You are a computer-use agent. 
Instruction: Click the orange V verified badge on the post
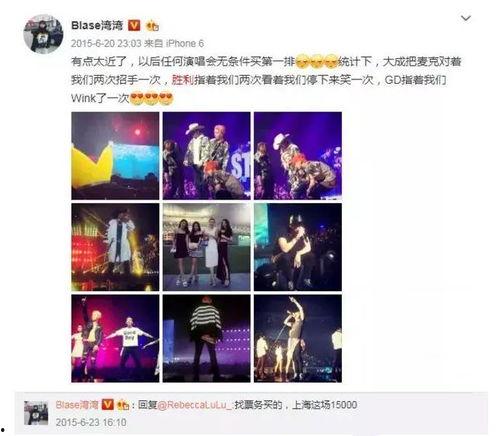tap(134, 25)
